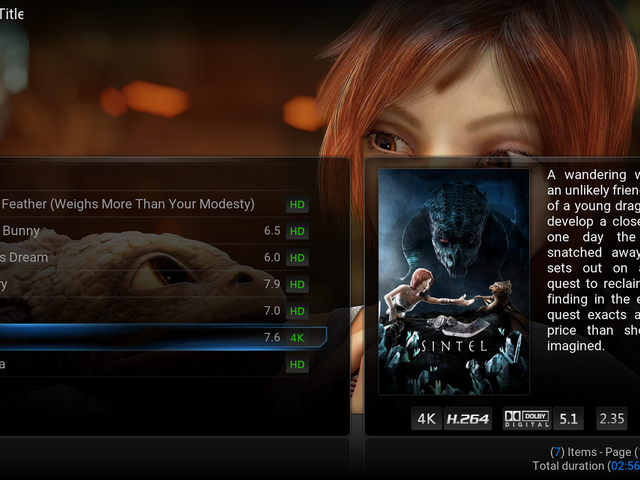Viewport: 640px width, 480px height.
Task: Click the 2.35 aspect ratio flag
Action: pos(611,419)
